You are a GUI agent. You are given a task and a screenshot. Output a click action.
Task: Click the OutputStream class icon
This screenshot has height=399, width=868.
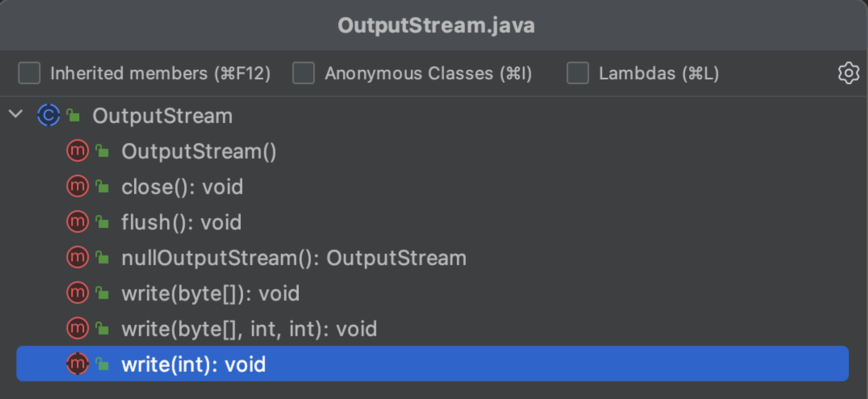coord(48,115)
